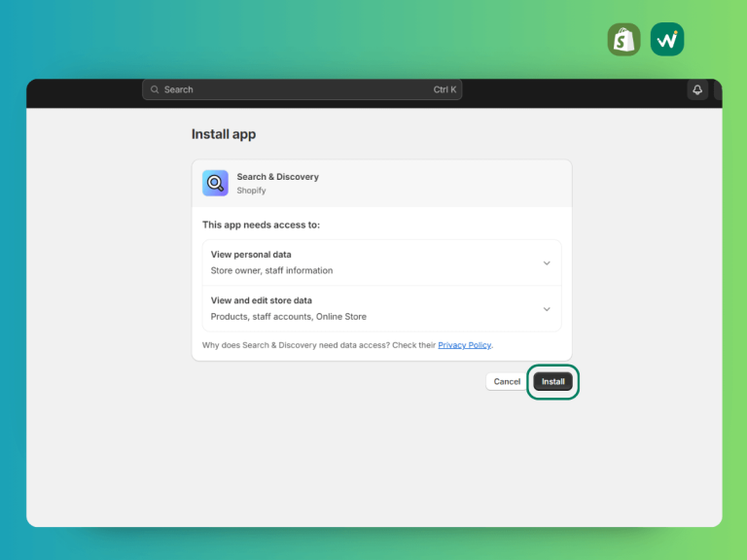Click the green W logo icon
Screen dimensions: 747x560
tap(667, 40)
